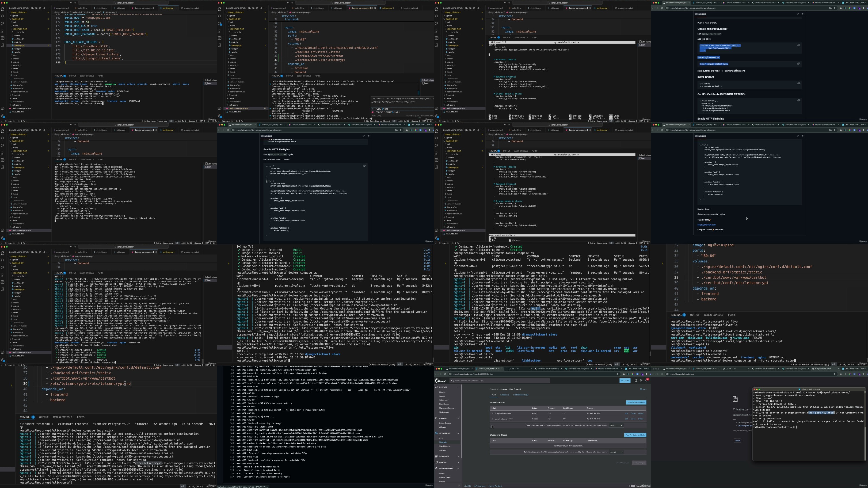Click the Akamai logo
The width and height of the screenshot is (868, 488).
[441, 381]
